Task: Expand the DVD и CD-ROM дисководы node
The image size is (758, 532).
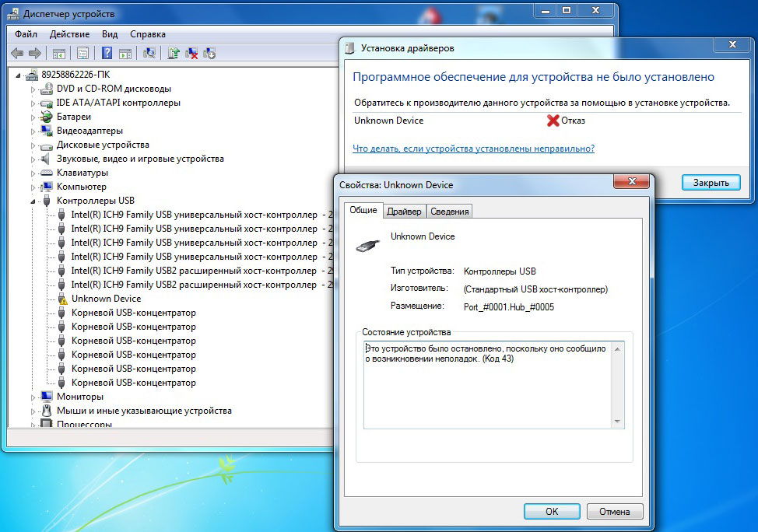Action: tap(33, 89)
